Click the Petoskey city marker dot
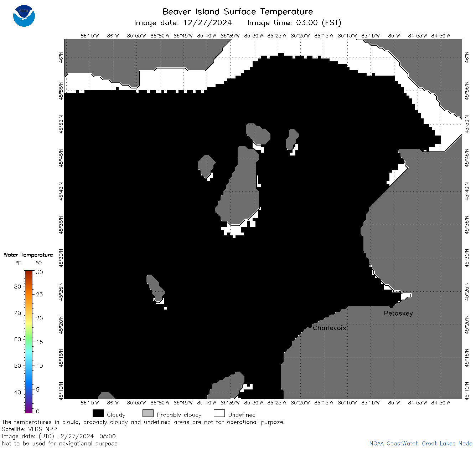476x449 pixels. (391, 306)
